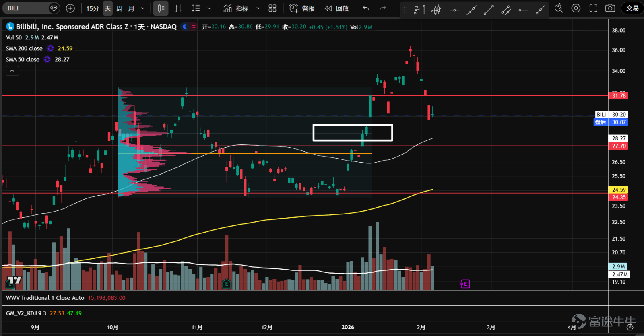Image resolution: width=644 pixels, height=336 pixels.
Task: Click the SMA 50 refresh status icon
Action: (47, 59)
